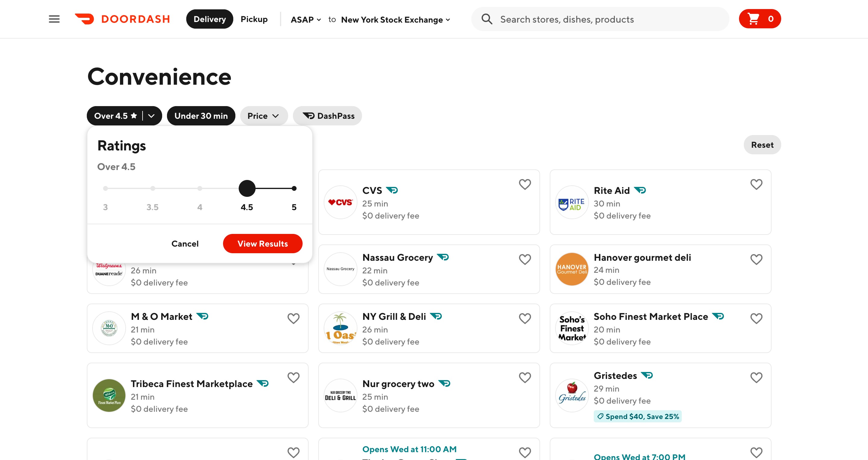
Task: Cancel the Ratings popup
Action: pos(185,244)
